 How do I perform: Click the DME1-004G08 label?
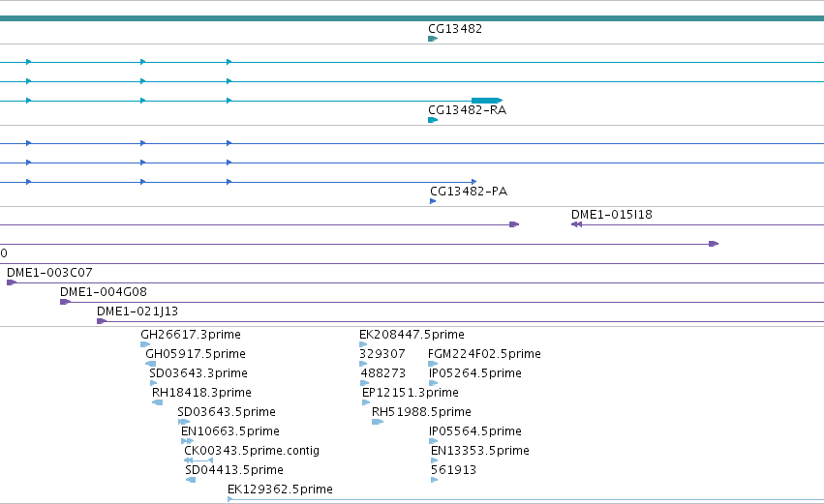pos(104,292)
